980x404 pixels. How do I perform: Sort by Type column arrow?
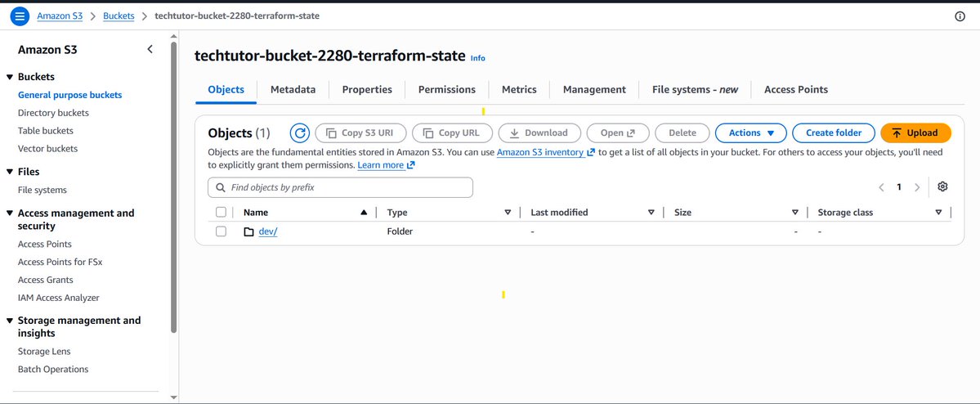(508, 213)
